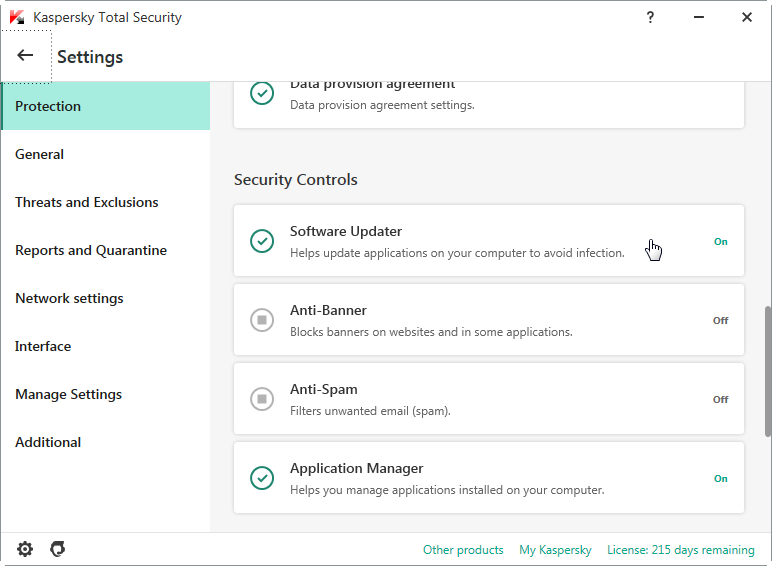Open help with the question mark icon
The height and width of the screenshot is (566, 772).
(x=650, y=17)
